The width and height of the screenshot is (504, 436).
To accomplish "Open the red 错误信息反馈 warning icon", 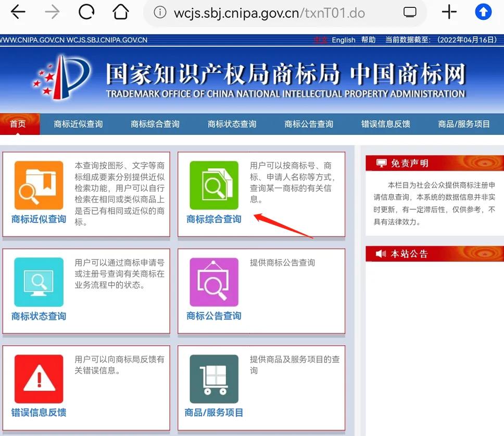I will pyautogui.click(x=39, y=379).
